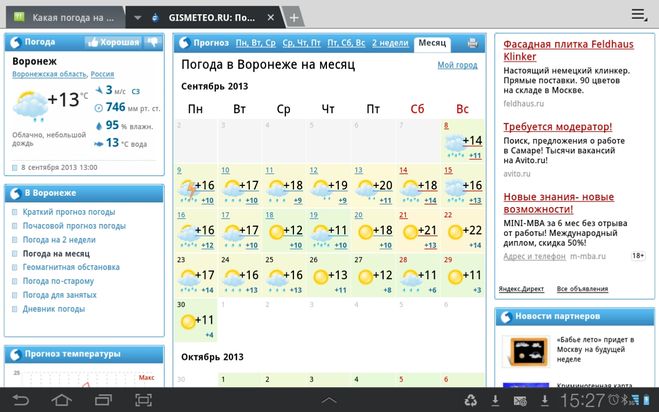Open 'Почасовой прогноз погоды' link
The width and height of the screenshot is (659, 412).
tap(74, 226)
